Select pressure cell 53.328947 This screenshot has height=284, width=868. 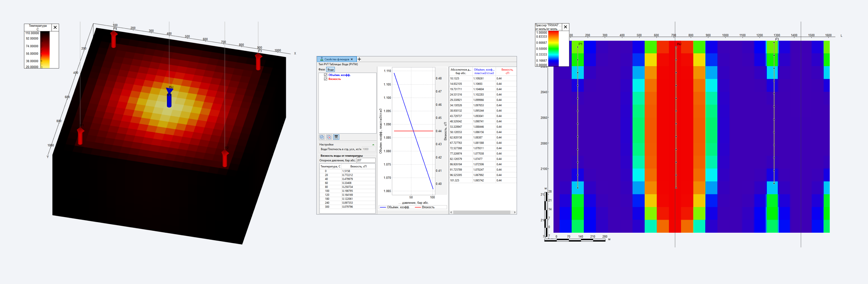pos(461,127)
